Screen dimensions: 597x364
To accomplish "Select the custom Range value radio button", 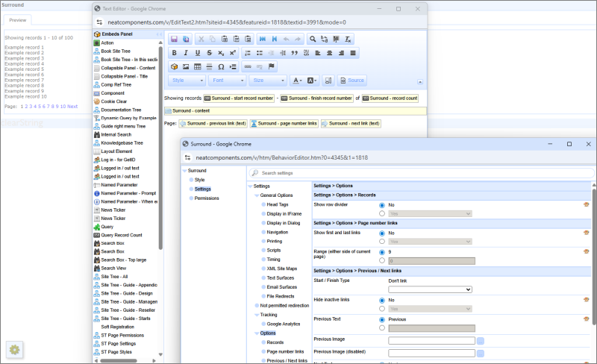I will point(383,261).
